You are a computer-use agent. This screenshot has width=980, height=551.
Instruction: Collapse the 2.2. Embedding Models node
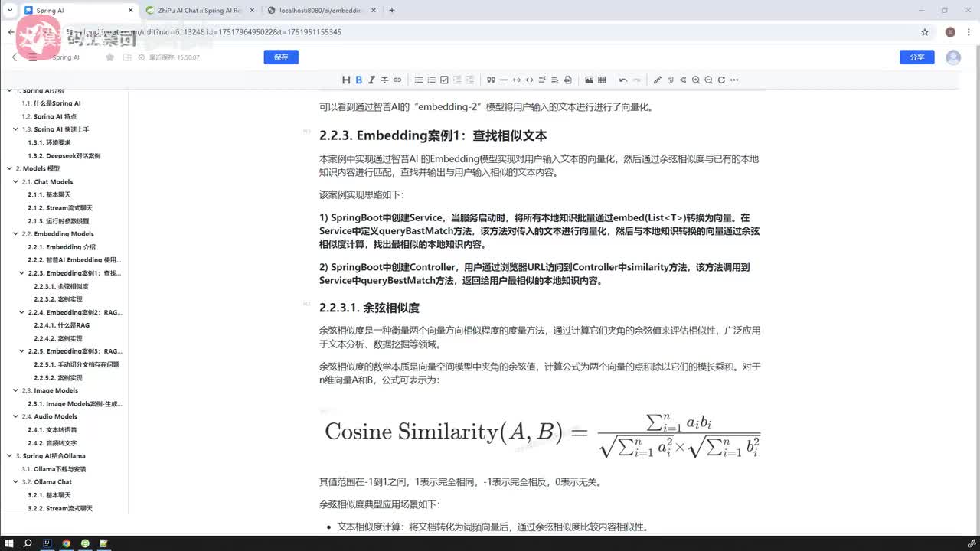pyautogui.click(x=15, y=234)
